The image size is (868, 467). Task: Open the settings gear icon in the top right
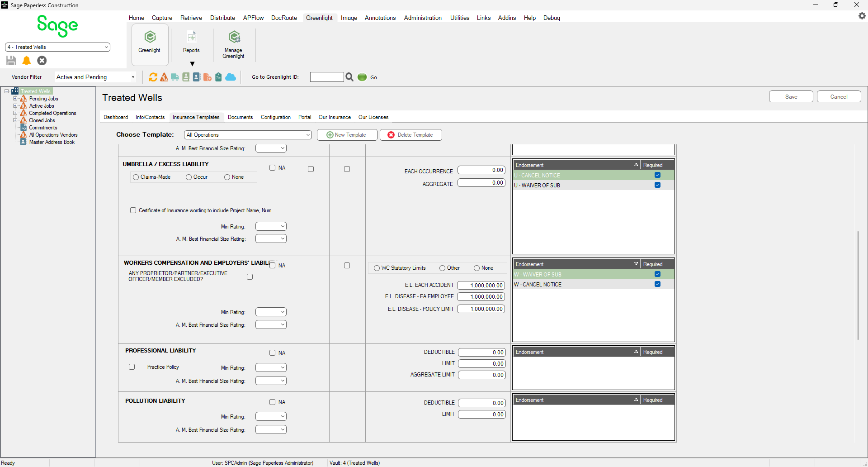(x=862, y=16)
